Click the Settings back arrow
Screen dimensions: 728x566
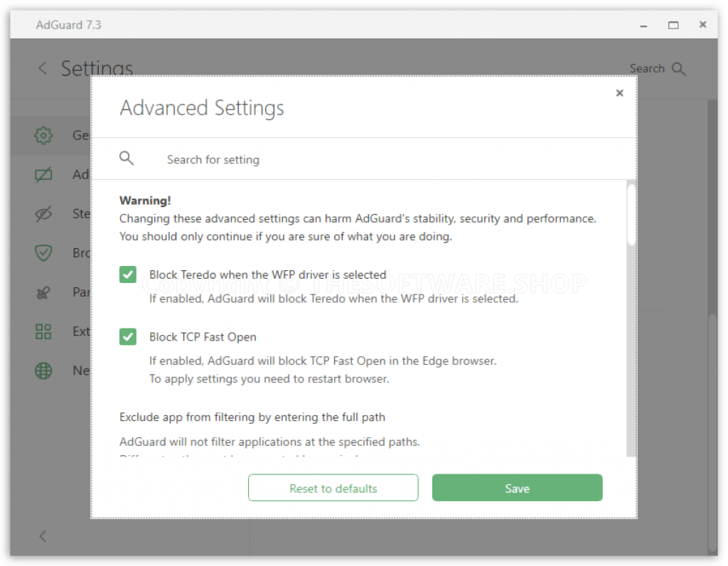coord(43,68)
